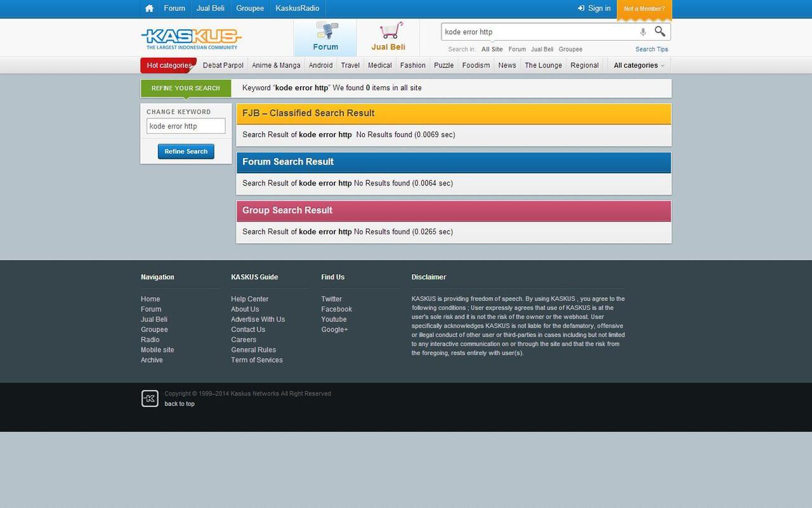Open Forum in the top navigation bar
This screenshot has height=508, width=812.
pyautogui.click(x=174, y=8)
